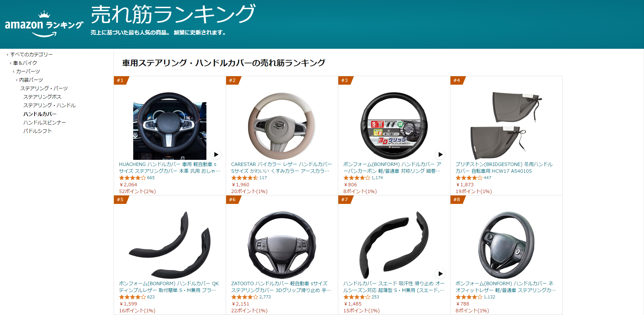This screenshot has height=315, width=644.
Task: Click the star rating of the #4 Bridgestone cover
Action: coord(469,178)
